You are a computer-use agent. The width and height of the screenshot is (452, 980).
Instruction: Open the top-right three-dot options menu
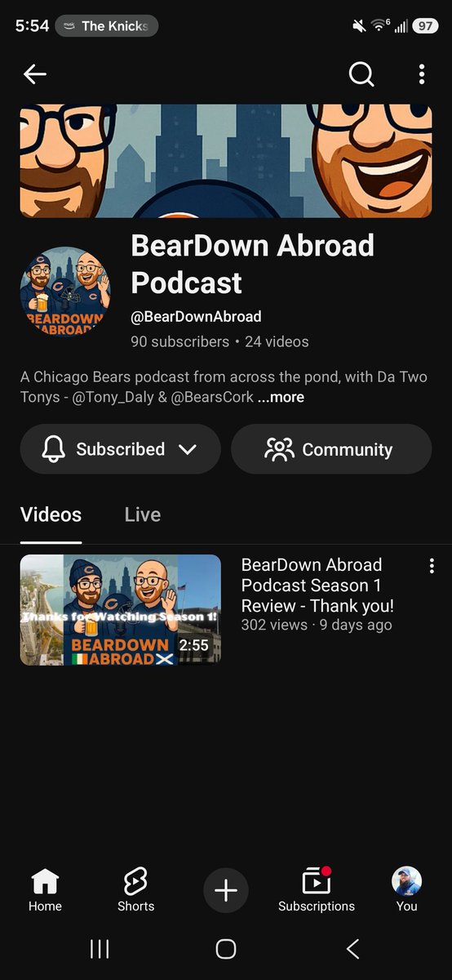click(x=422, y=74)
